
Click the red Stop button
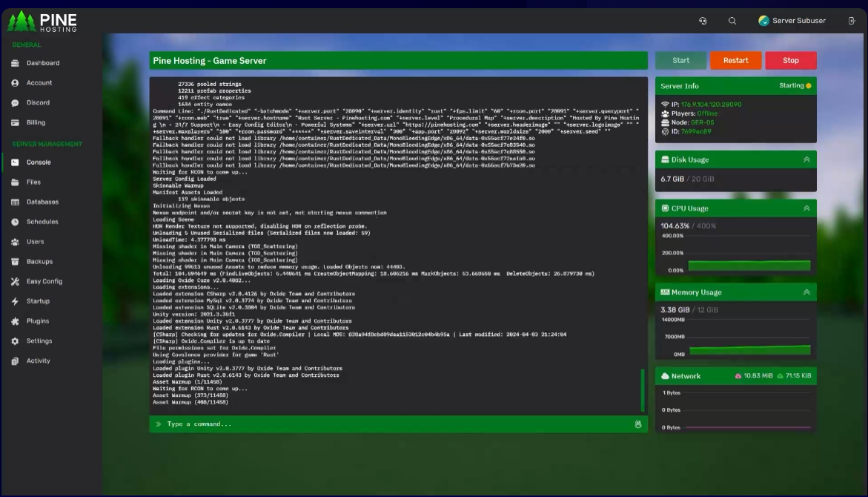(x=790, y=60)
